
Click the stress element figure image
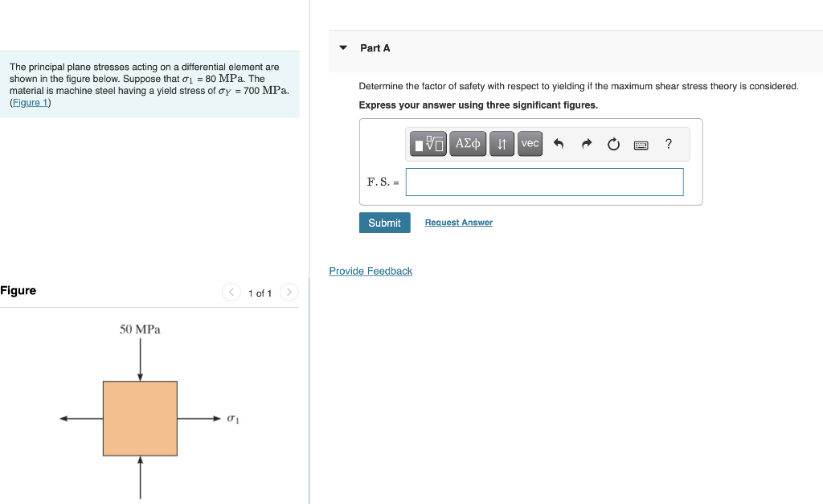140,416
